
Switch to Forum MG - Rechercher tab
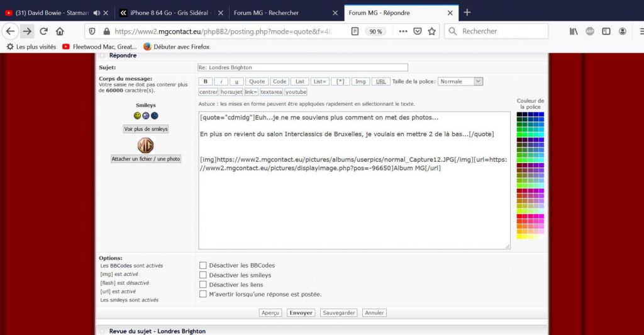click(266, 13)
